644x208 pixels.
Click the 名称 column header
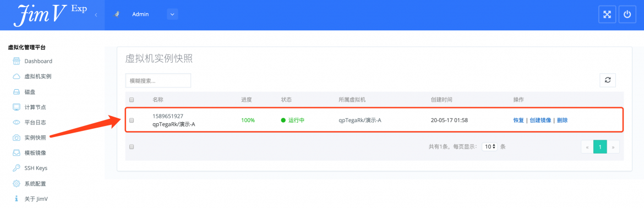coord(158,100)
